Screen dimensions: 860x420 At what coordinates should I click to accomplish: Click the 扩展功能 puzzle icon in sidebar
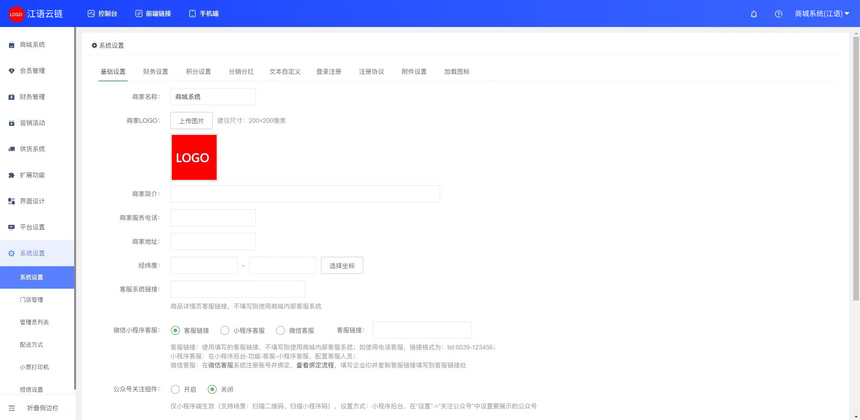pos(12,175)
